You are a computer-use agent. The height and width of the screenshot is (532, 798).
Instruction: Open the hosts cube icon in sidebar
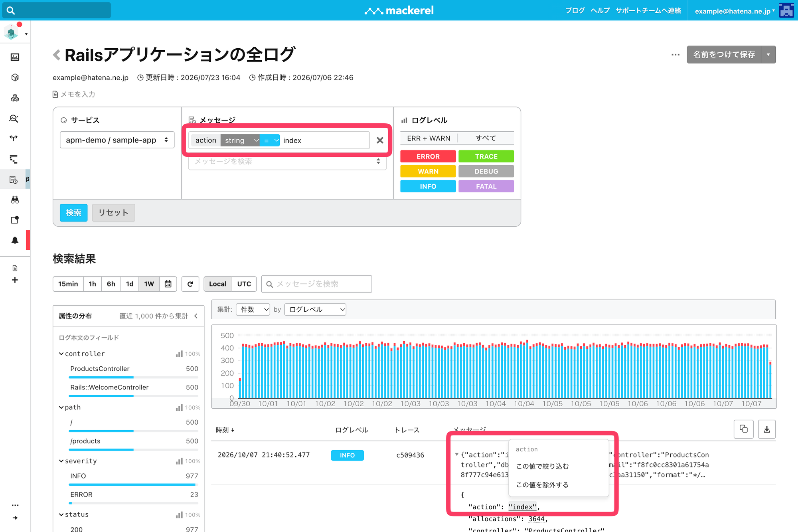coord(15,77)
